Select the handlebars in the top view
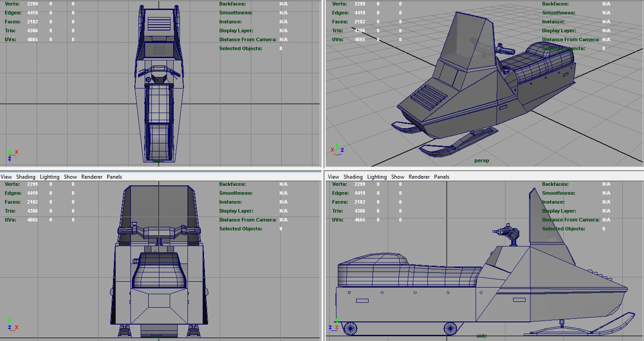Viewport: 644px width, 341px height. point(159,72)
